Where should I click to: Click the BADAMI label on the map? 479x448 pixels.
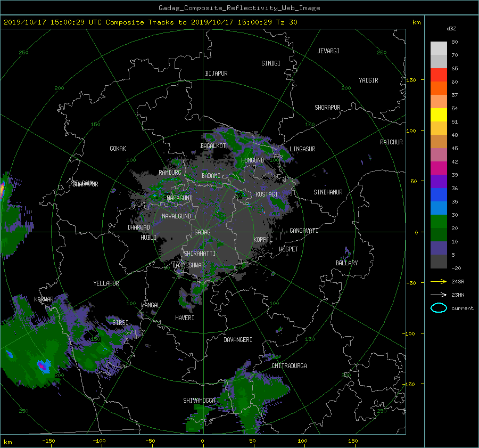pos(211,176)
